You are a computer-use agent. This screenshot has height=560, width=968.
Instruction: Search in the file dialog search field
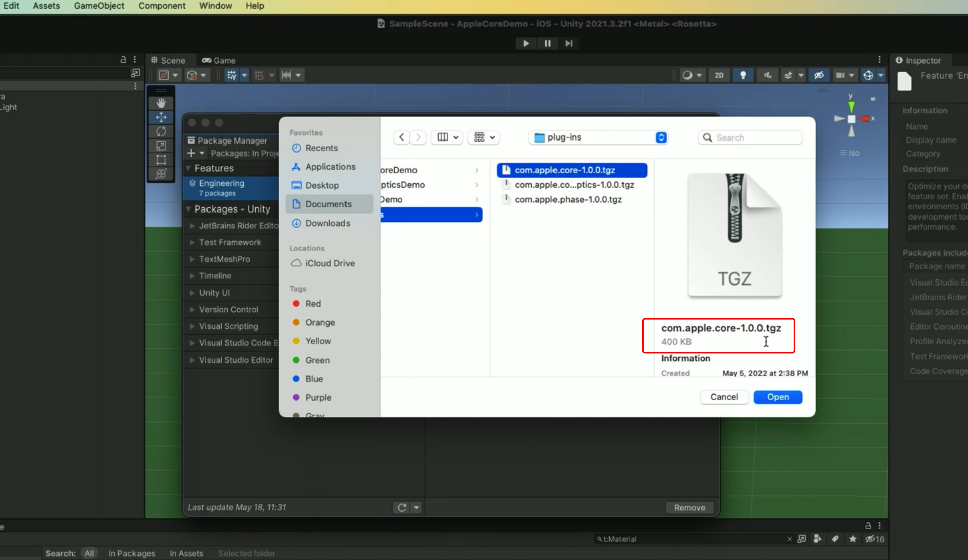pos(750,137)
